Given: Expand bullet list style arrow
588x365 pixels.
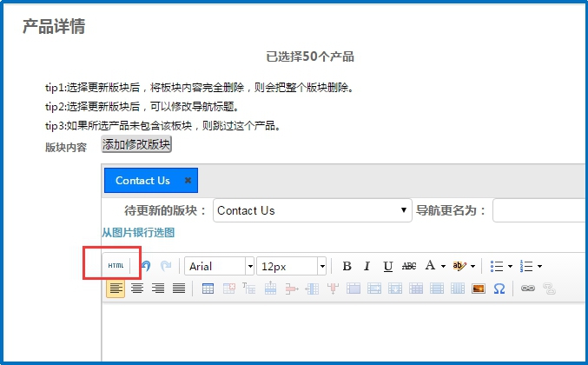Looking at the screenshot, I should point(510,266).
